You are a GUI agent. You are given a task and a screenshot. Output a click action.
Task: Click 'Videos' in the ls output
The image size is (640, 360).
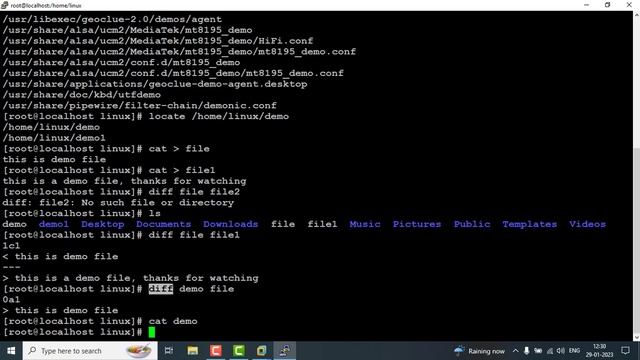tap(587, 224)
